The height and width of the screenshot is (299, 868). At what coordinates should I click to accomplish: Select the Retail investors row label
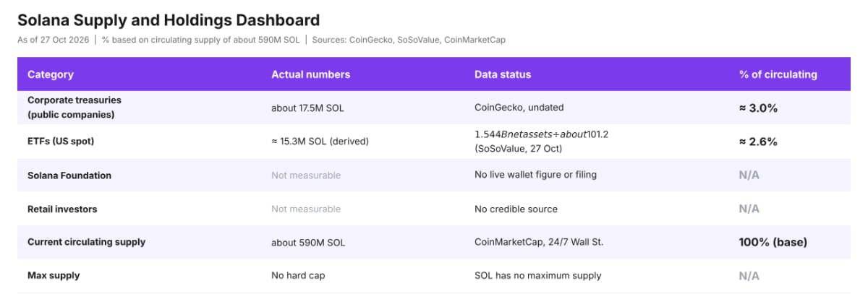coord(62,209)
